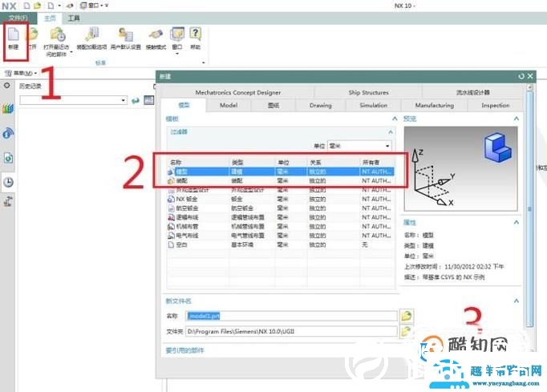Expand the 要引用的部件 section
The height and width of the screenshot is (392, 547).
click(184, 350)
